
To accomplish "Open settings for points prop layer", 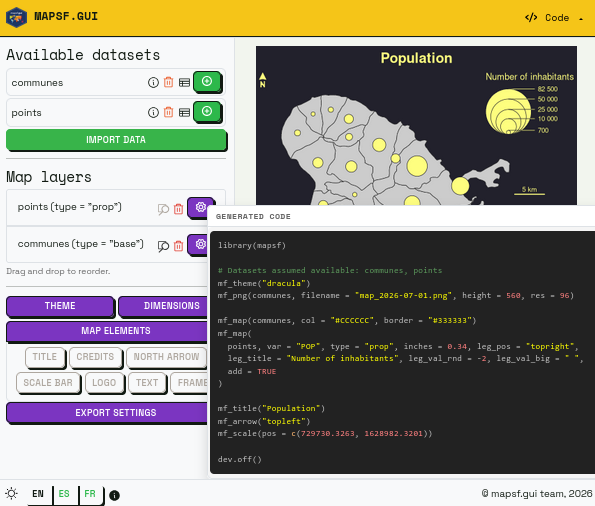I will click(x=201, y=207).
